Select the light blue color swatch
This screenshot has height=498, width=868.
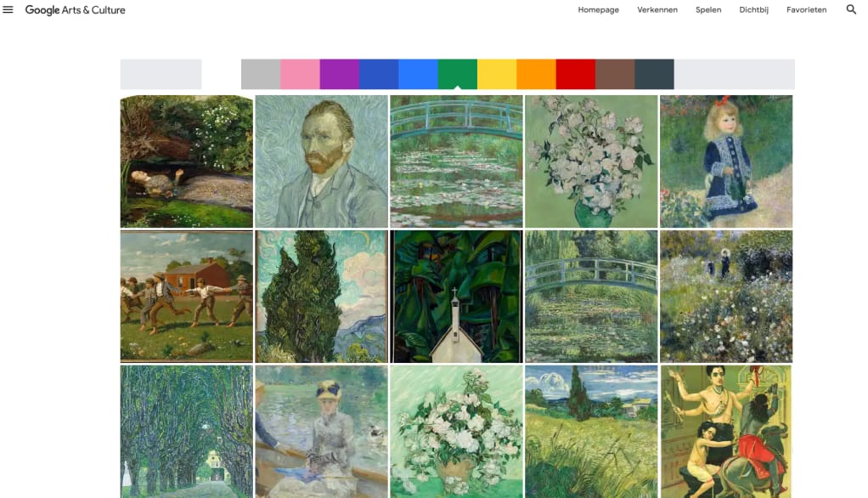point(418,74)
